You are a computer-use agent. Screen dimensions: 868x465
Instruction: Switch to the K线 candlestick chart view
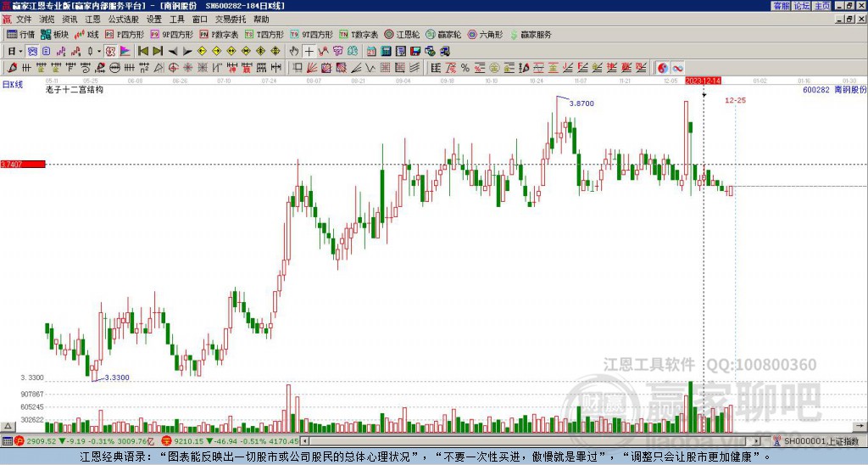(86, 34)
